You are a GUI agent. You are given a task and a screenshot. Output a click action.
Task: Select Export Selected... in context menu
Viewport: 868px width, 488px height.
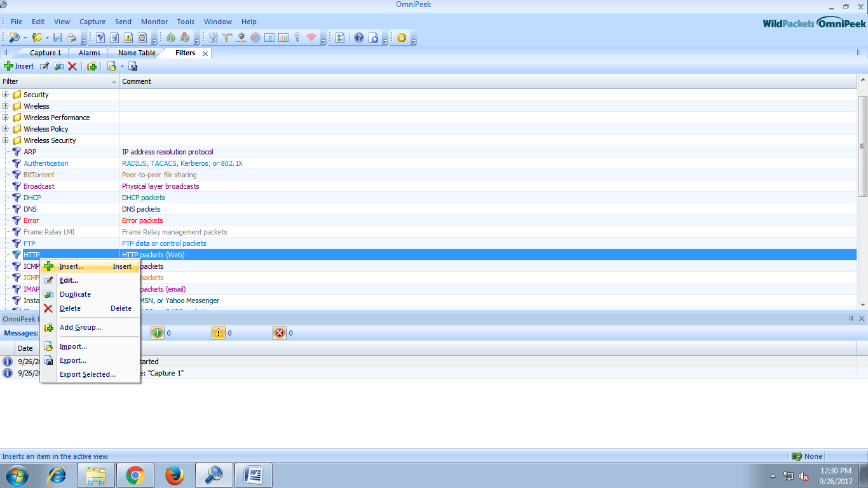(87, 374)
